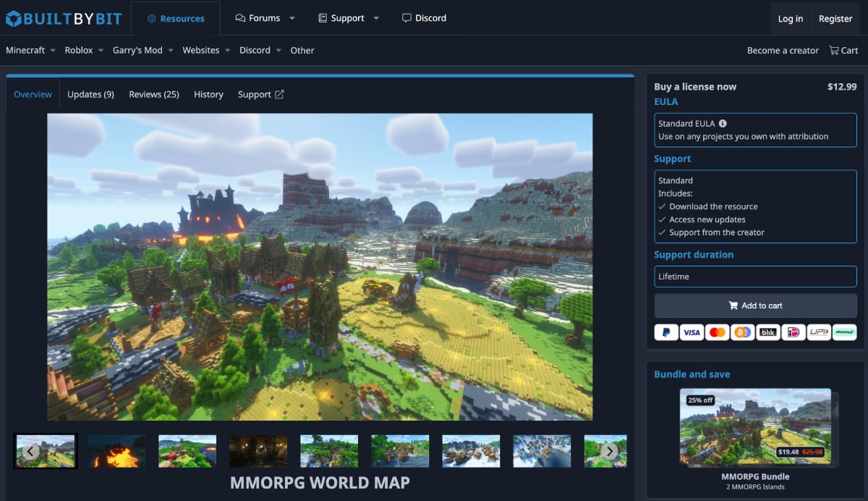
Task: Click the Become a creator link
Action: tap(783, 51)
